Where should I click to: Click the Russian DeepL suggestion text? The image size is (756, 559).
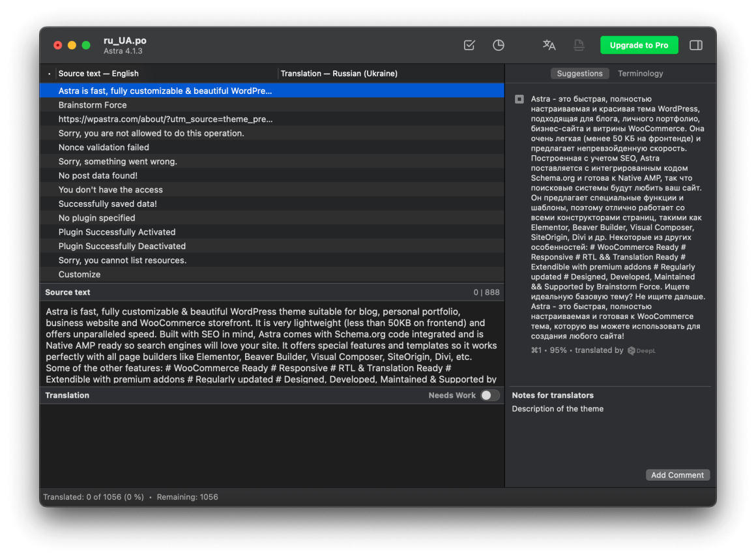618,217
